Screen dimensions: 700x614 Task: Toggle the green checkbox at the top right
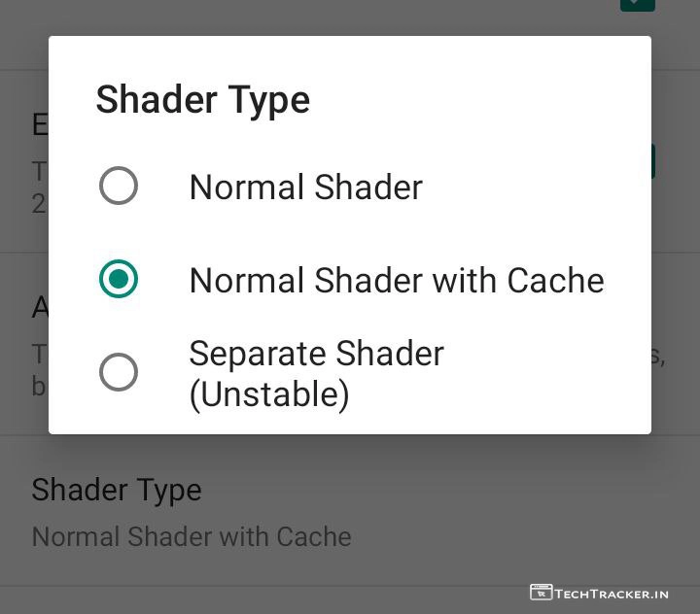tap(638, 4)
